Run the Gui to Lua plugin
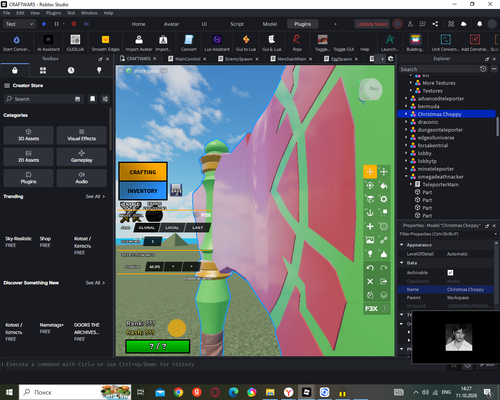The height and width of the screenshot is (400, 500). [x=246, y=43]
